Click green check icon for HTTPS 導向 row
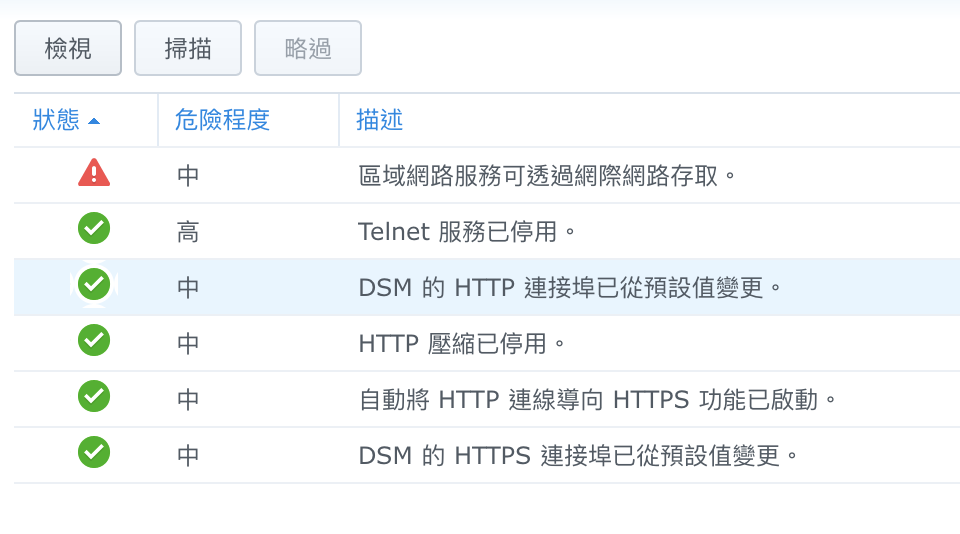The image size is (960, 534). pyautogui.click(x=94, y=397)
